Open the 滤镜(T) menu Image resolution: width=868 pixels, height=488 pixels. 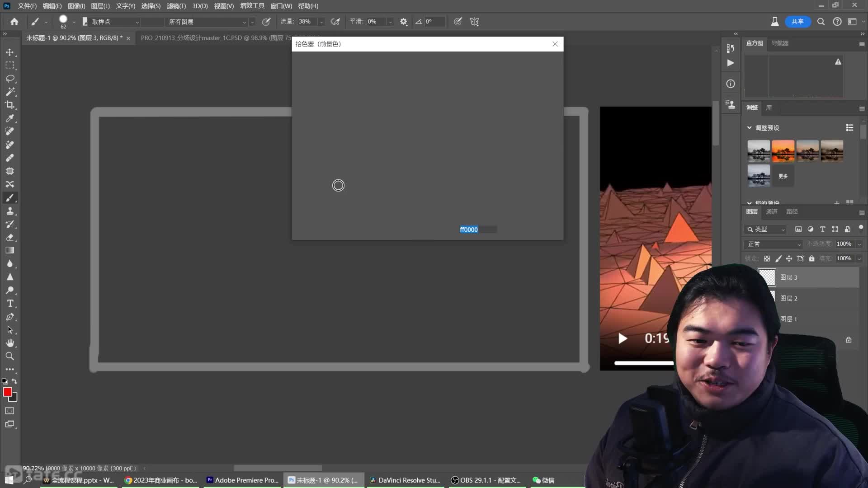point(176,6)
